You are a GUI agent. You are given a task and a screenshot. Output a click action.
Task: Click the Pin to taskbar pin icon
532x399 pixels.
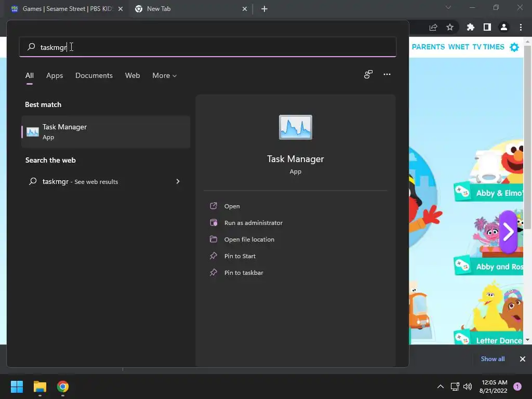(214, 272)
